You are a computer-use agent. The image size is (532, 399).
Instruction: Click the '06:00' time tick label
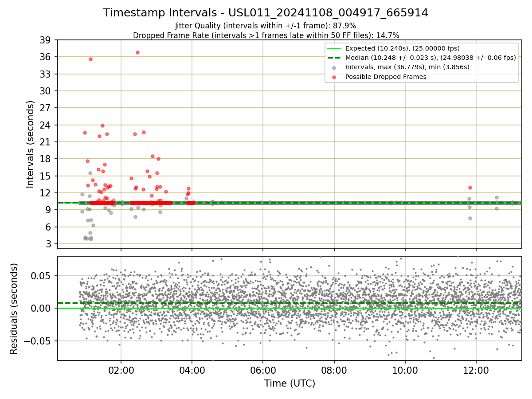click(263, 370)
